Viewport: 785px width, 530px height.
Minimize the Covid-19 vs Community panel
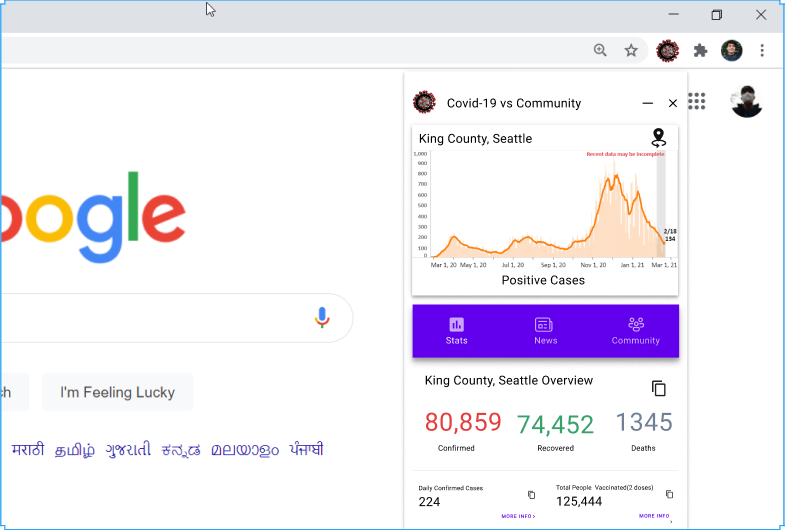(647, 103)
